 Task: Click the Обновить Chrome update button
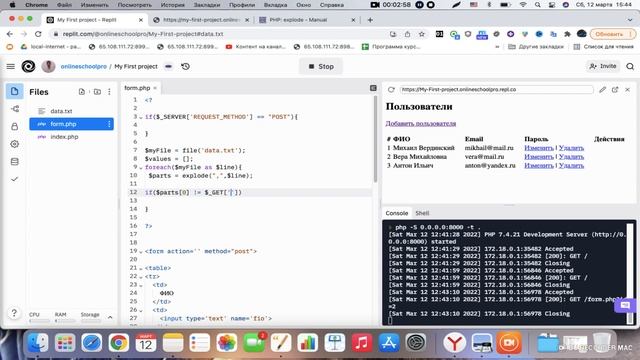(613, 34)
